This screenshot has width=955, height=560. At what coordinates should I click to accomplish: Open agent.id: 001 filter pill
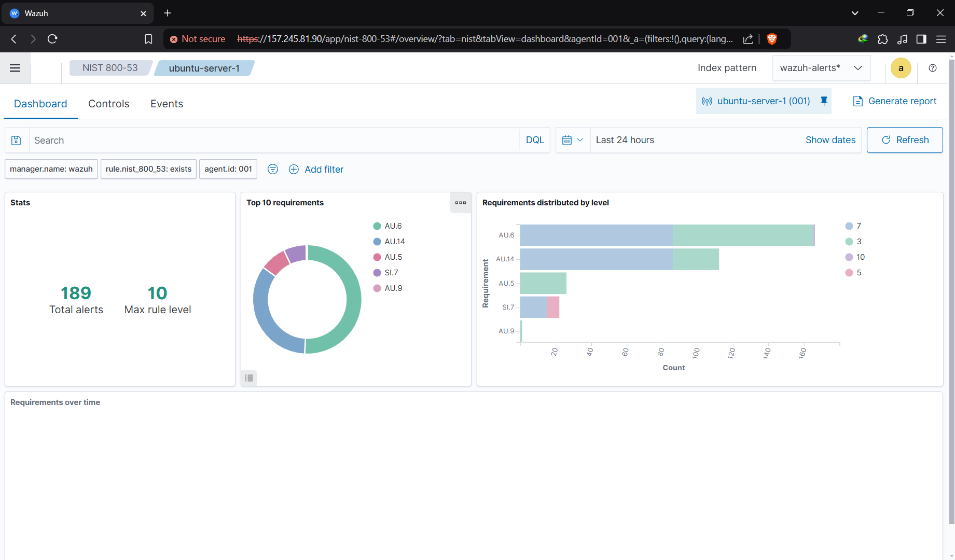pos(228,169)
